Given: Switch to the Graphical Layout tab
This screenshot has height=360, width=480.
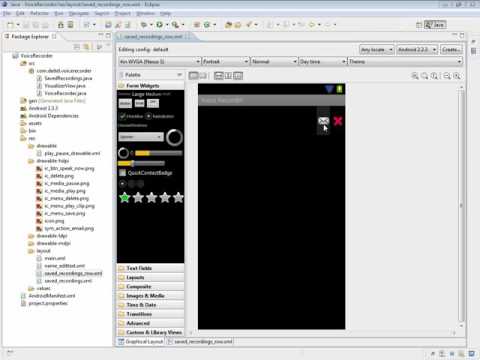Looking at the screenshot, I should [x=141, y=342].
